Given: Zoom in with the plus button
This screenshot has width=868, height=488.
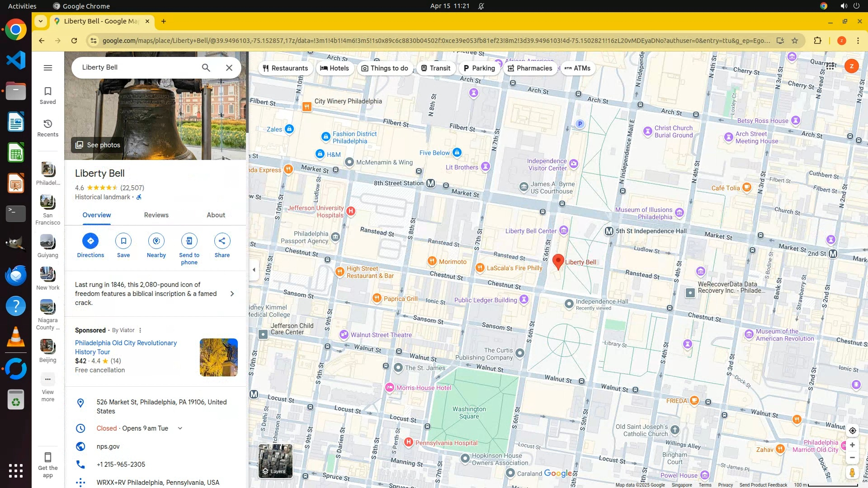Looking at the screenshot, I should pyautogui.click(x=852, y=445).
